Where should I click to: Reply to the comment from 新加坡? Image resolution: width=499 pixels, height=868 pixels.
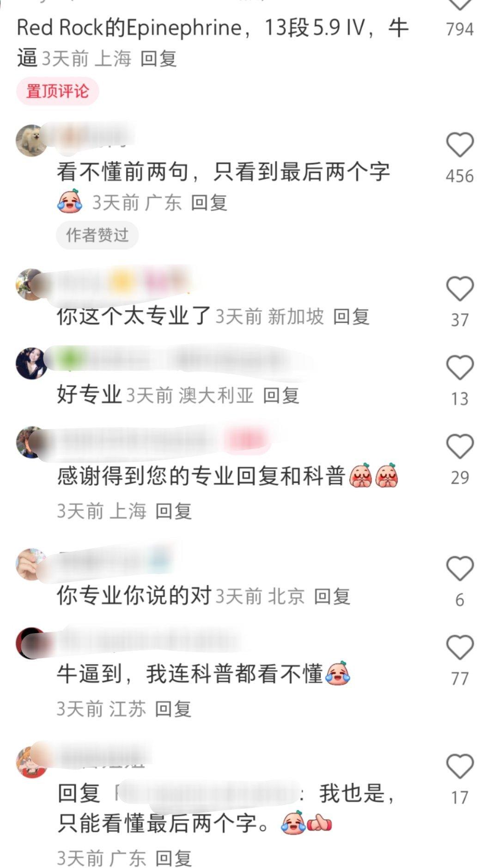[351, 317]
